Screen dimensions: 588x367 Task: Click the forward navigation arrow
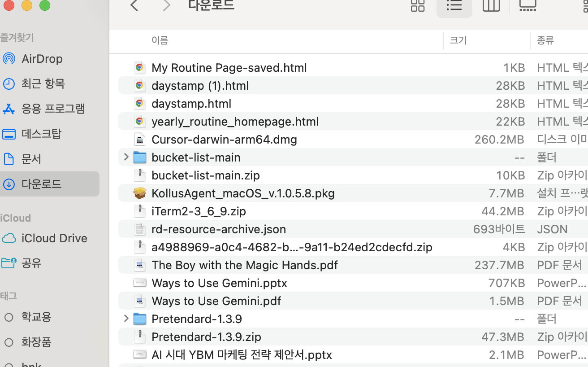pyautogui.click(x=166, y=6)
